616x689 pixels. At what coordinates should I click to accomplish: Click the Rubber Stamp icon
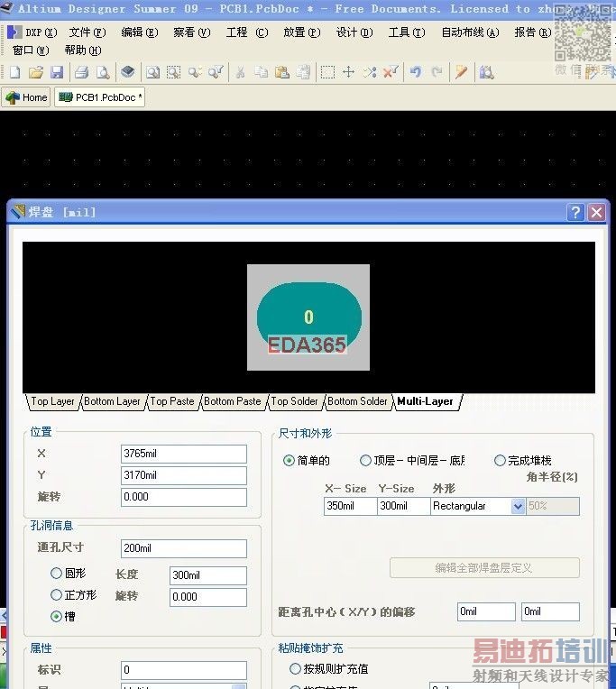point(303,72)
